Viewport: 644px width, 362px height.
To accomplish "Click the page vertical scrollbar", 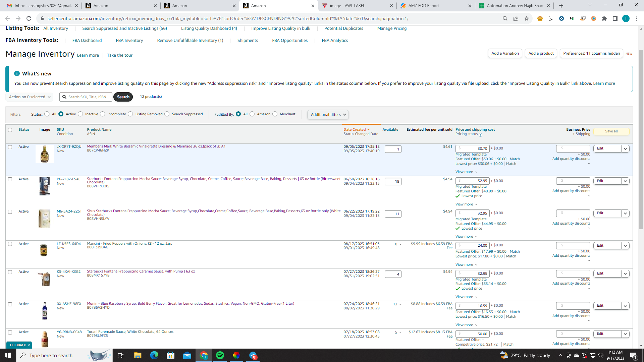I will pyautogui.click(x=641, y=140).
